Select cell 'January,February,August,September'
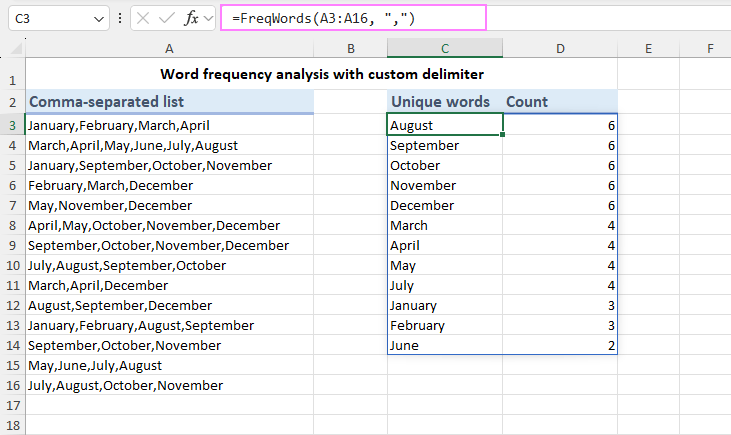 coord(170,326)
